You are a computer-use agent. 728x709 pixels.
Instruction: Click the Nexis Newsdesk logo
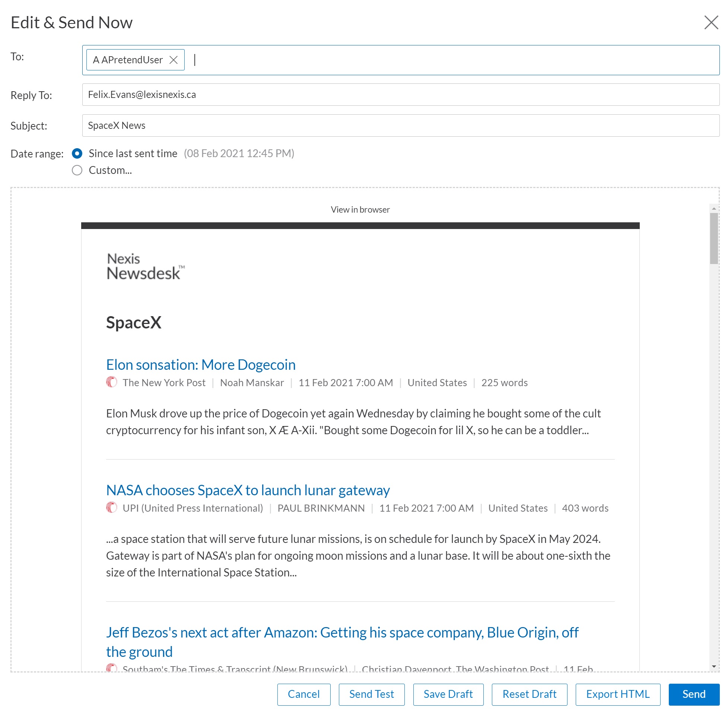[x=146, y=266]
